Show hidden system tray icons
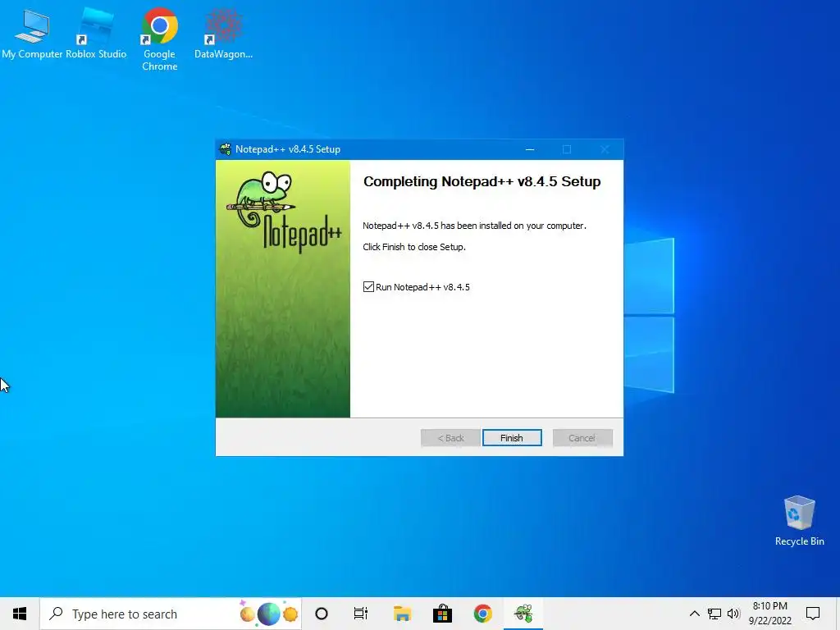The image size is (840, 630). pos(694,614)
